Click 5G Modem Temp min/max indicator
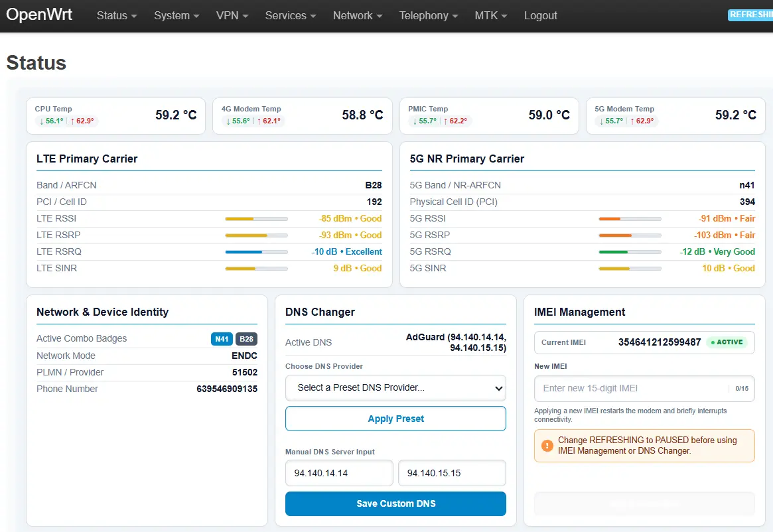773x532 pixels. pos(626,121)
